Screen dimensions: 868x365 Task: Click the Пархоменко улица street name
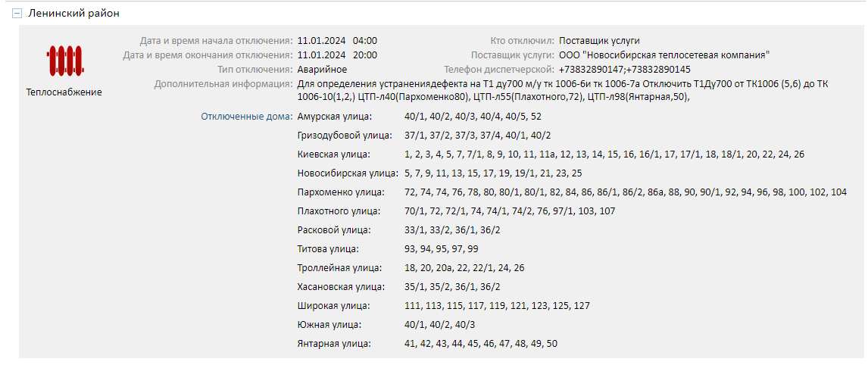click(340, 193)
